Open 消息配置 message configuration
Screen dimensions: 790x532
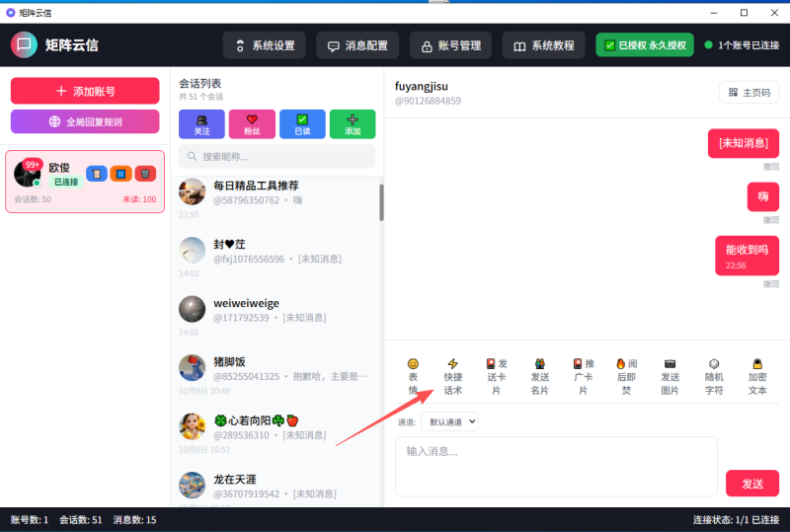pos(357,45)
